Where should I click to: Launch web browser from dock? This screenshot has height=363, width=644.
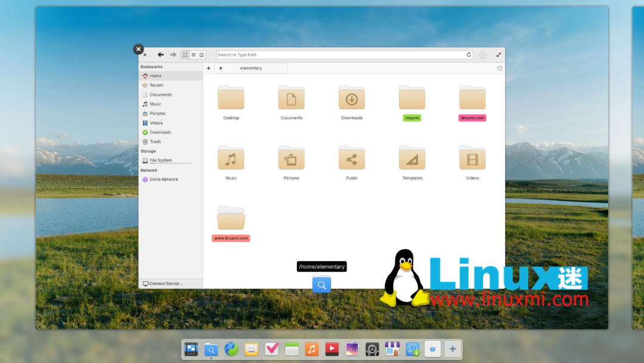click(231, 349)
